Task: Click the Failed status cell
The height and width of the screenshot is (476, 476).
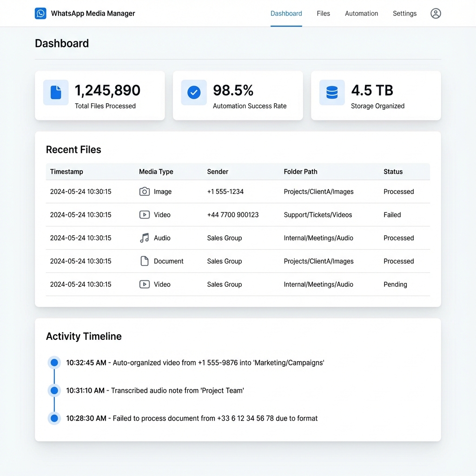Action: pyautogui.click(x=392, y=215)
